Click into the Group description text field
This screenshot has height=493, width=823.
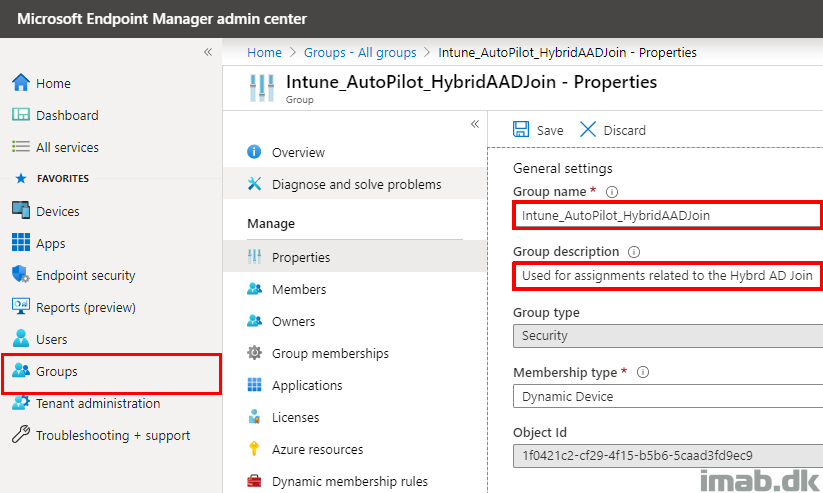point(668,276)
